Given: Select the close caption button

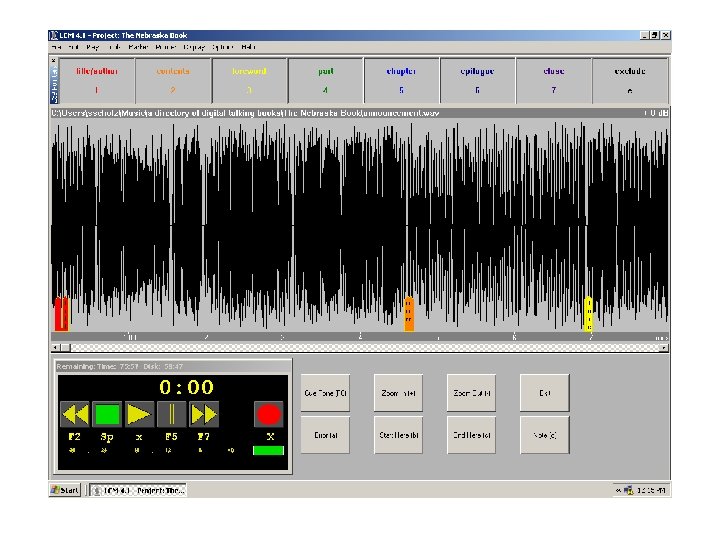Looking at the screenshot, I should pos(554,80).
